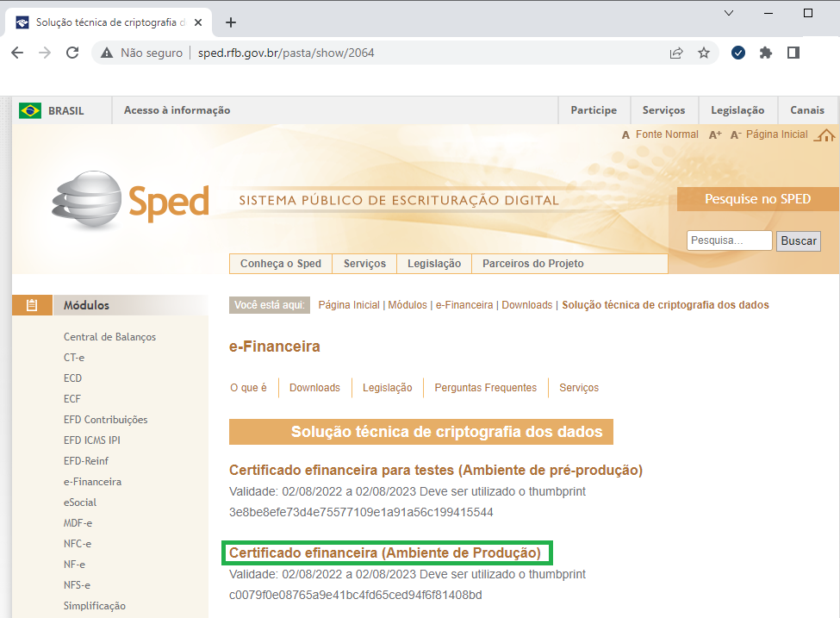Reload the page with refresh icon
840x618 pixels.
click(x=72, y=53)
